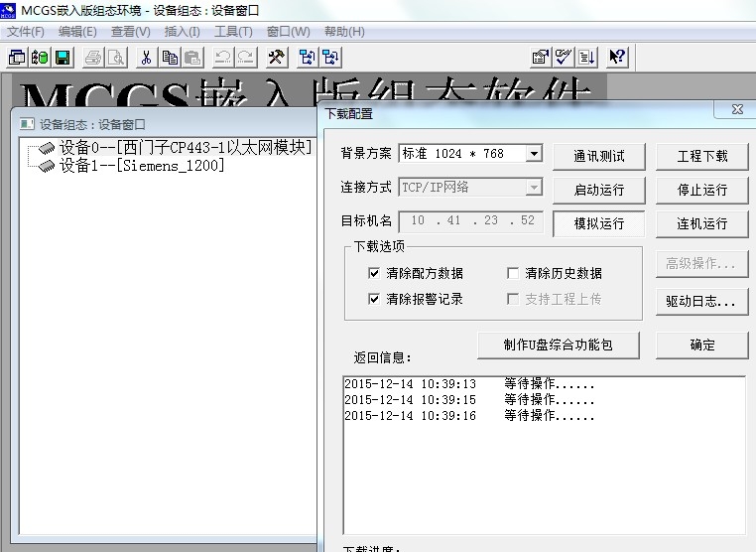Select 设备1 Siemens_1200 tree item
The image size is (756, 552).
click(x=142, y=166)
